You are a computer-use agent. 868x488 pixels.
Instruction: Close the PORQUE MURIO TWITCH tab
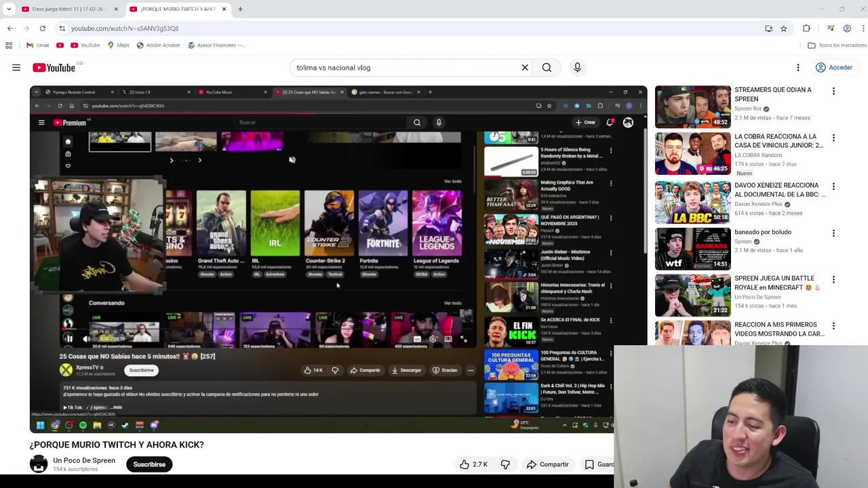pos(224,9)
